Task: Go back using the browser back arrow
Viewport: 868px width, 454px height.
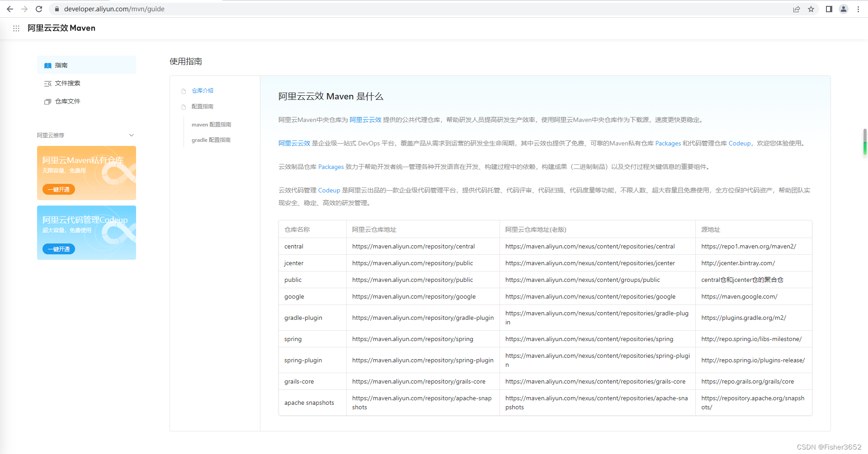Action: 10,9
